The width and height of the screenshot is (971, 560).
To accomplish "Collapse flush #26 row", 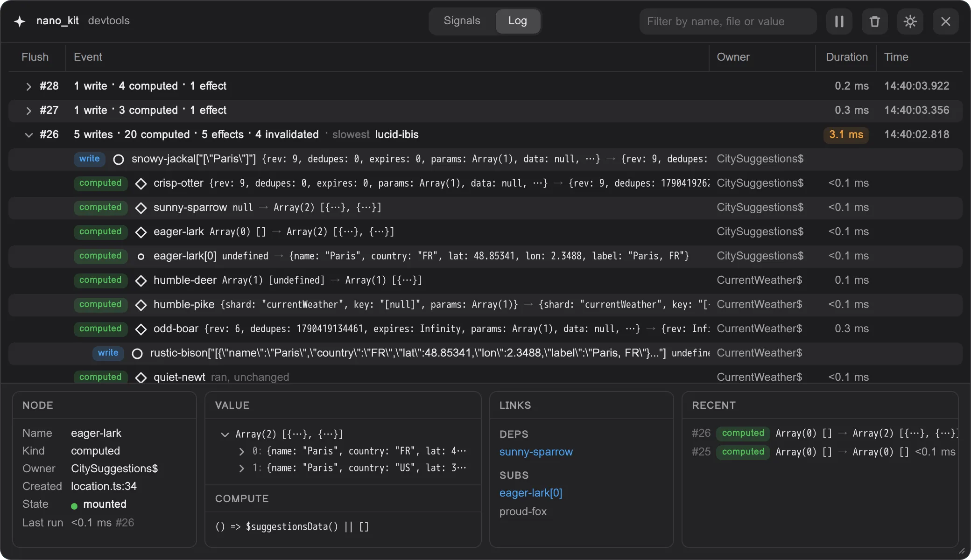I will pyautogui.click(x=28, y=135).
